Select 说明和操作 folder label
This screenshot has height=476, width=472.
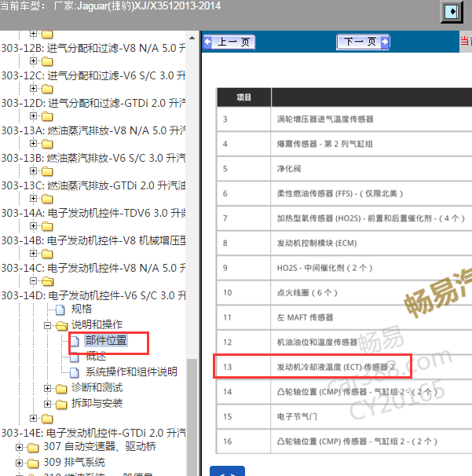(97, 324)
